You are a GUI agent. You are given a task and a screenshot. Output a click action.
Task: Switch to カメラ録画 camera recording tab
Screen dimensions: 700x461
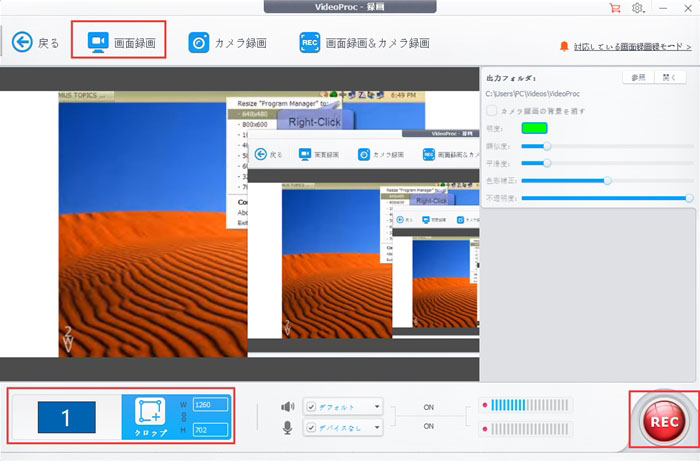tap(226, 43)
